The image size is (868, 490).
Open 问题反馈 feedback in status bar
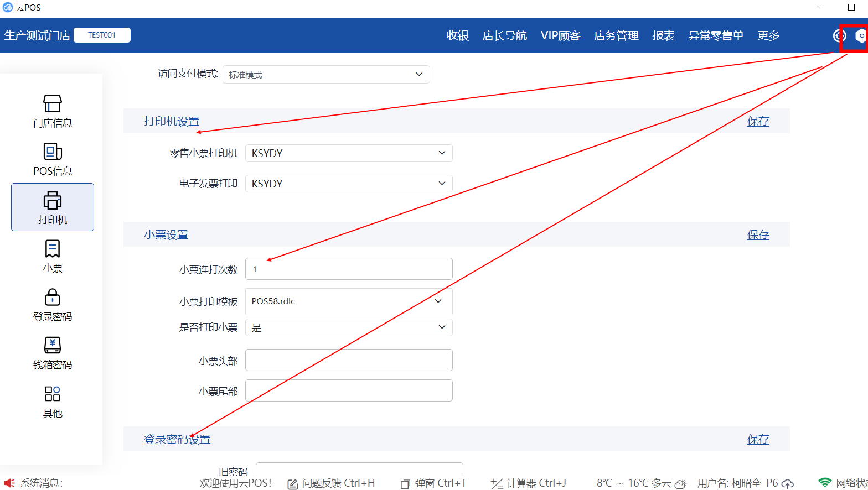coord(332,483)
